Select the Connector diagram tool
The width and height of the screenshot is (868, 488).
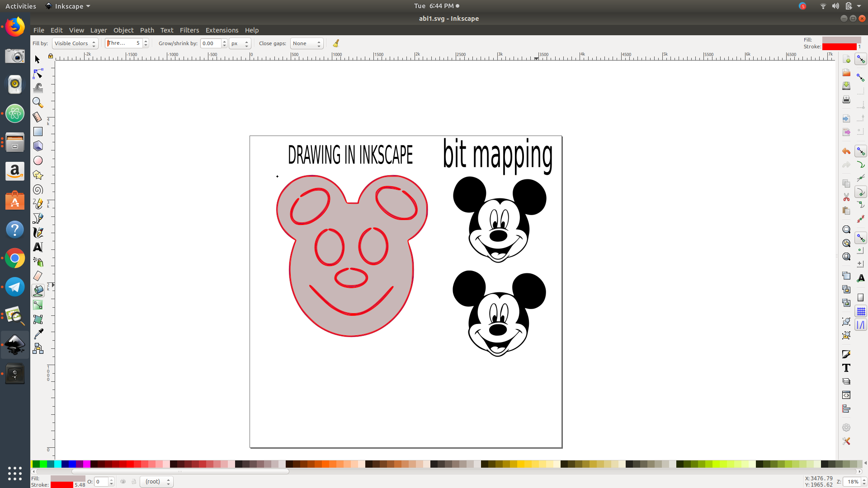(x=38, y=348)
